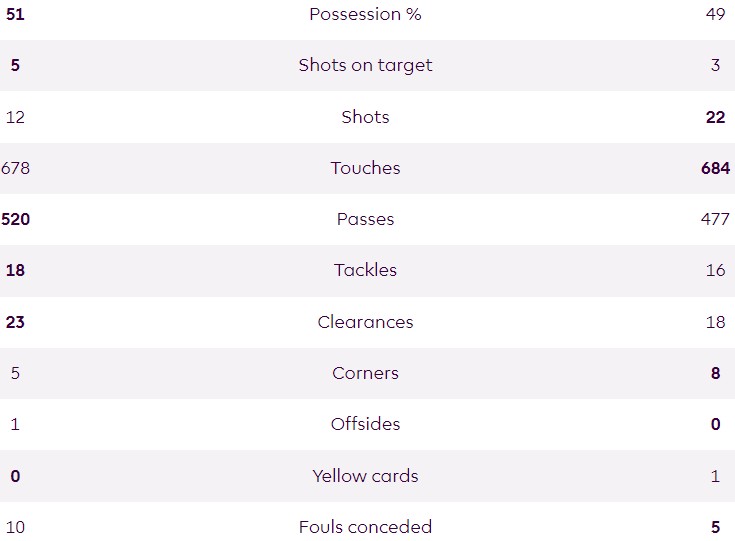Click the Corners stat label
Viewport: 735px width, 541px height.
(x=365, y=373)
